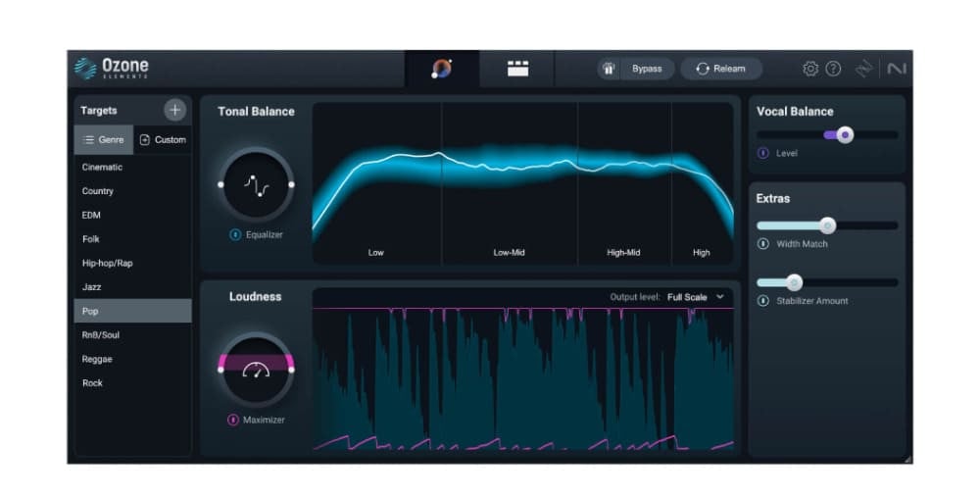
Task: Click the Stabilizer Amount slider handle
Action: tap(794, 282)
